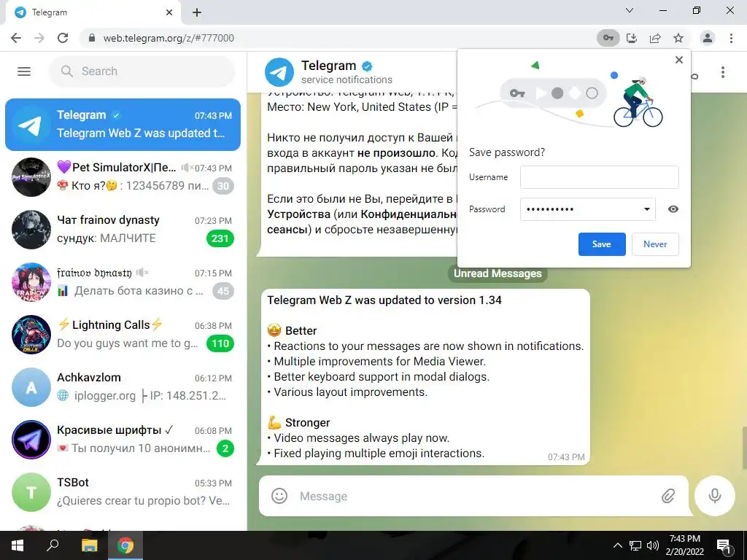Open the tab search chevron
The width and height of the screenshot is (747, 560).
click(630, 10)
